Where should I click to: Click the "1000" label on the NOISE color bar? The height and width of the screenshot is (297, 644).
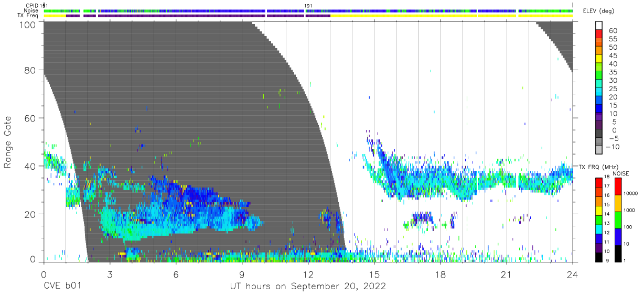coord(630,210)
